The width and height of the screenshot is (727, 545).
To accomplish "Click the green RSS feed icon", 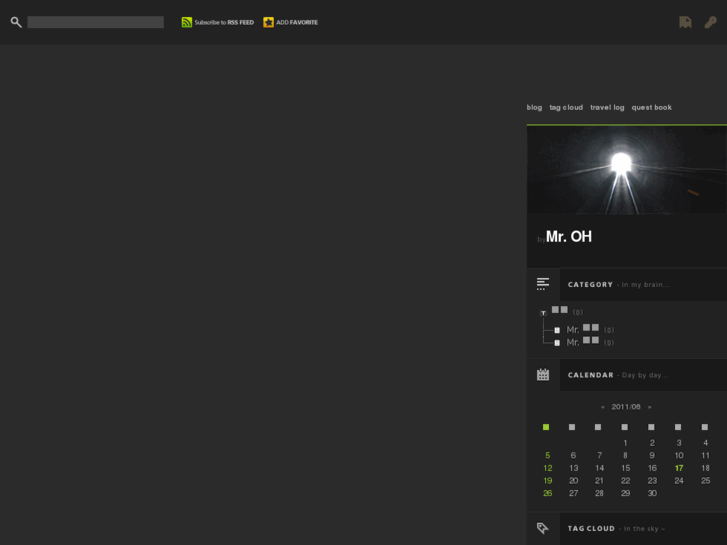I will coord(186,22).
